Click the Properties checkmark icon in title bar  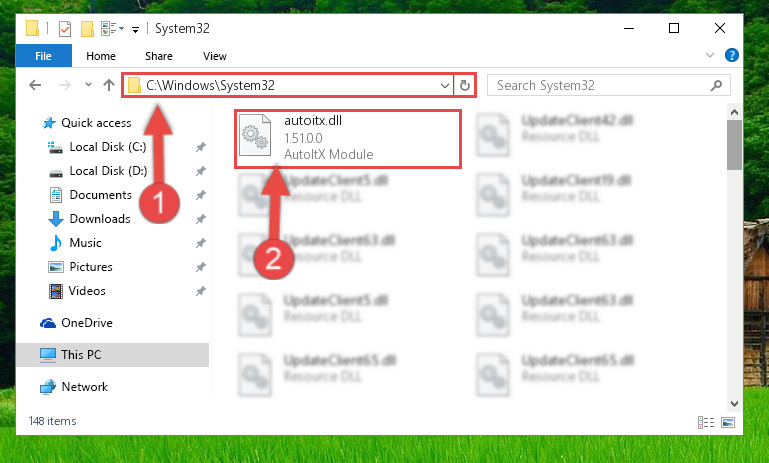(65, 29)
